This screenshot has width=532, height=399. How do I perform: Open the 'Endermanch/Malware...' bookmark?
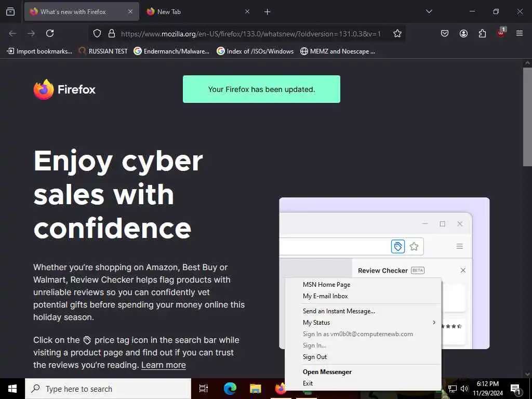pos(171,51)
